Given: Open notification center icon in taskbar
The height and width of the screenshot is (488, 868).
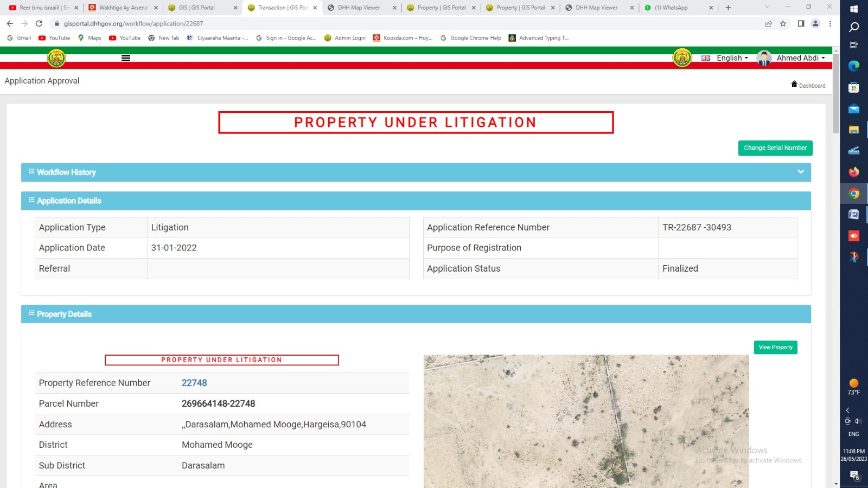Looking at the screenshot, I should point(854,476).
